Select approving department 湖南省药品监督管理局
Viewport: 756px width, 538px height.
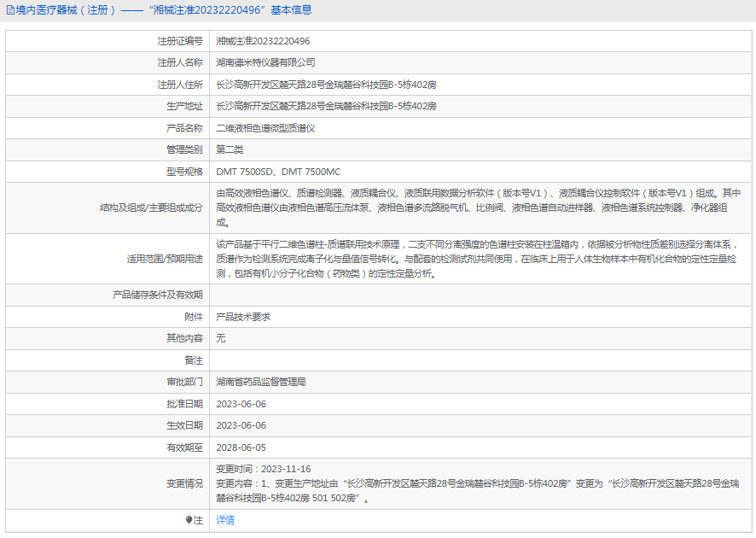tap(261, 382)
